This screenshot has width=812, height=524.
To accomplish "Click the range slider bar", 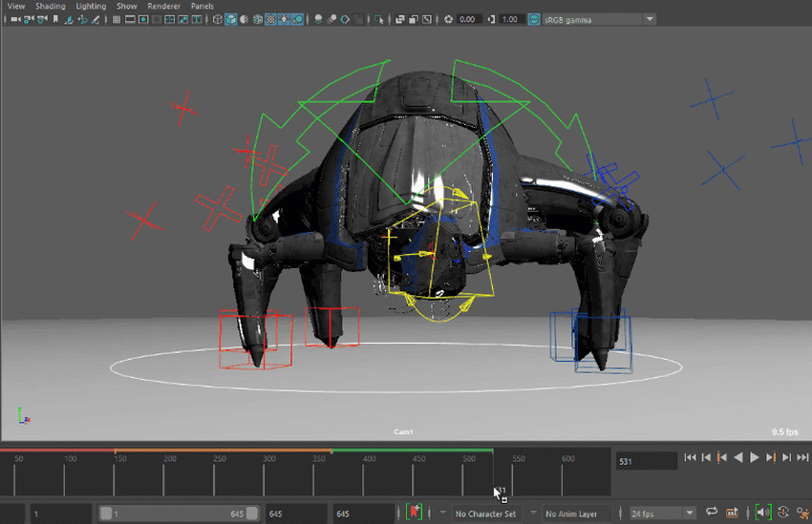I will tap(179, 514).
